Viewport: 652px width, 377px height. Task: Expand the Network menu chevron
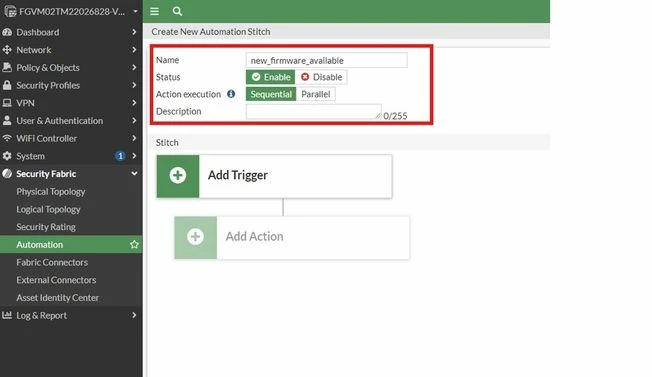[x=134, y=50]
